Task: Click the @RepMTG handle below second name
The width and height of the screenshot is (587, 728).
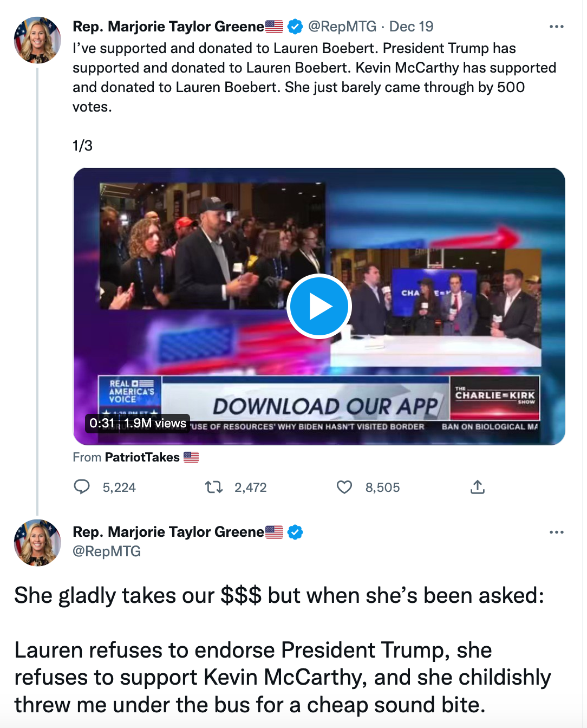Action: click(x=107, y=551)
